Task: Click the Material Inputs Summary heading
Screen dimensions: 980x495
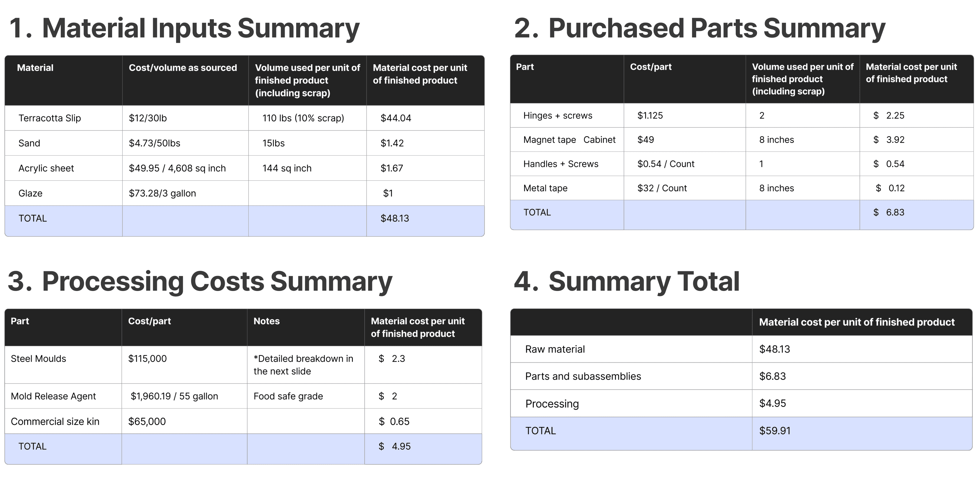Action: [184, 29]
